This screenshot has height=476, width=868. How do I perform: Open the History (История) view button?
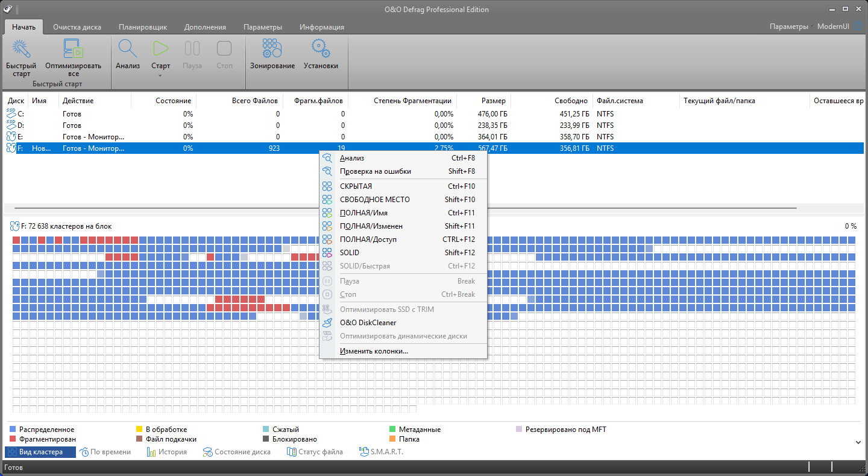click(167, 452)
